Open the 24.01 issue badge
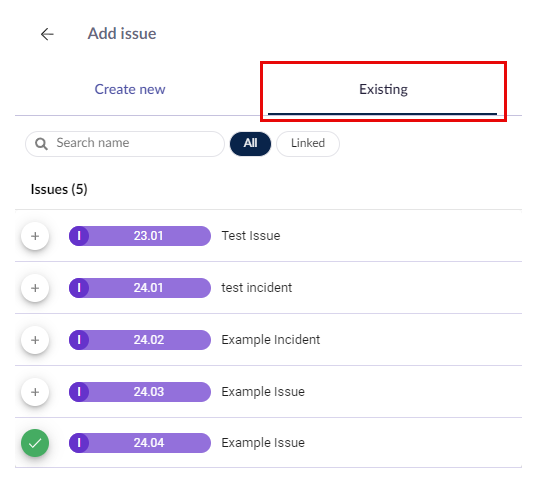 (140, 288)
